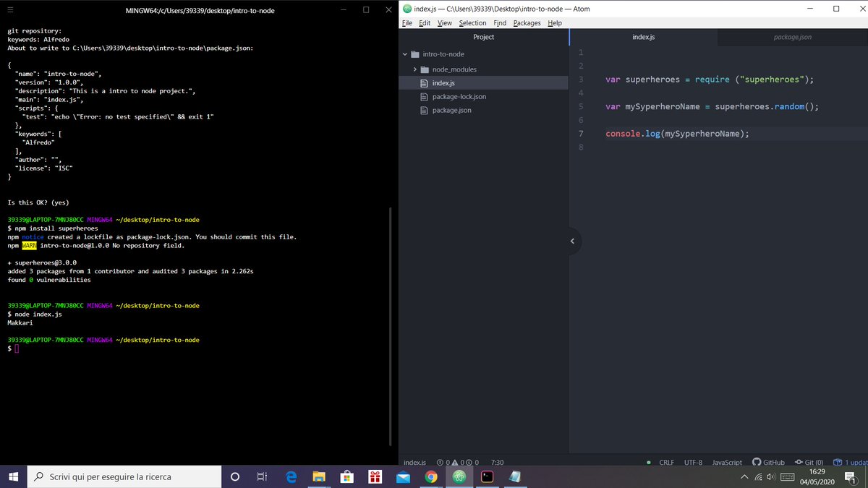This screenshot has height=488, width=868.
Task: Open the View menu in Atom
Action: [x=445, y=23]
